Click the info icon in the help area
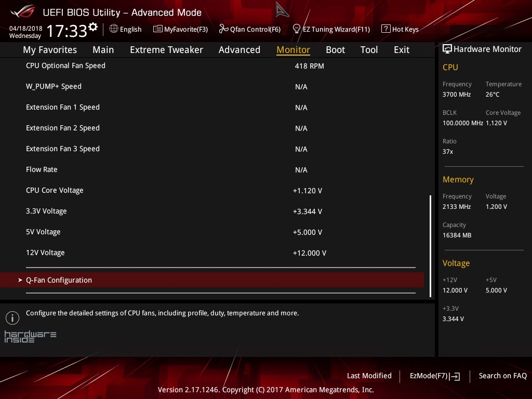Image resolution: width=532 pixels, height=399 pixels. 12,318
